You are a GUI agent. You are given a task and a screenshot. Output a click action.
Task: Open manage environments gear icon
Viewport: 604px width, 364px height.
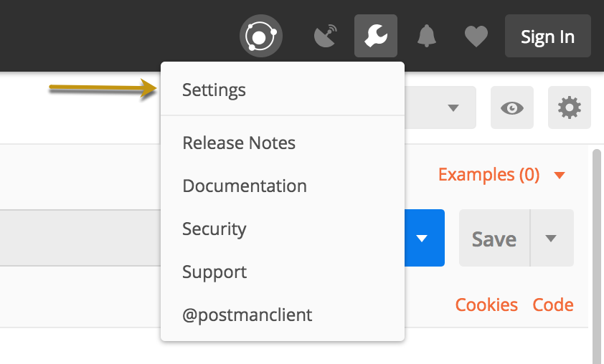point(569,107)
